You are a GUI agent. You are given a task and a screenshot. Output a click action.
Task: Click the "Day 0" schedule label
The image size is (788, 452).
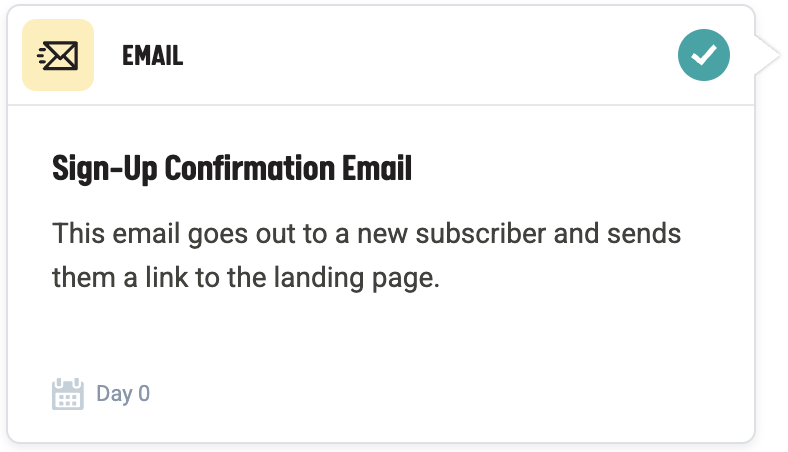[x=123, y=394]
